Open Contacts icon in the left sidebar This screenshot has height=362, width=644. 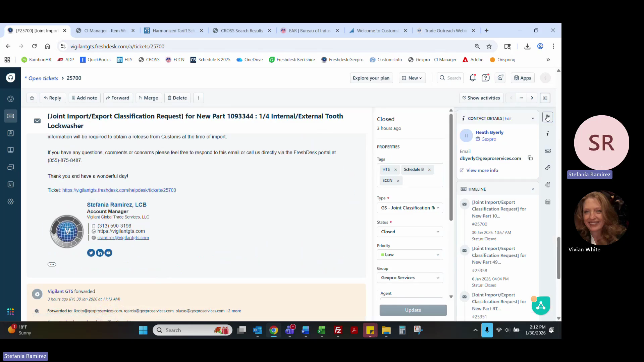coord(10,133)
